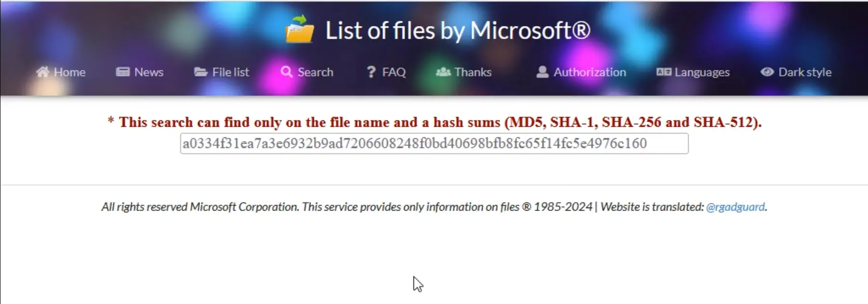Click the Authorization user icon
Image resolution: width=868 pixels, height=304 pixels.
[x=542, y=72]
